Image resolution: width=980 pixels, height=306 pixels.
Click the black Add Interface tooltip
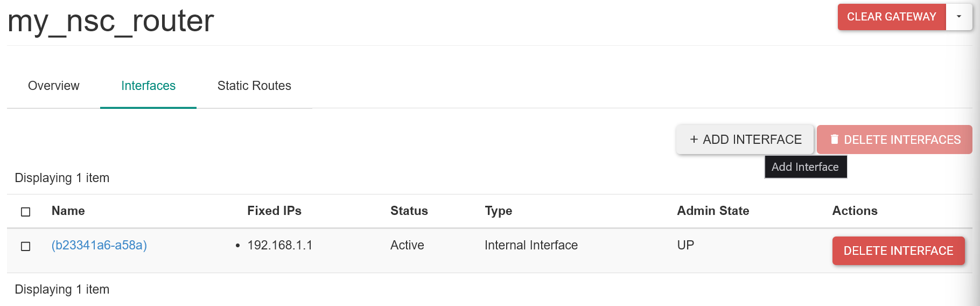click(x=806, y=167)
